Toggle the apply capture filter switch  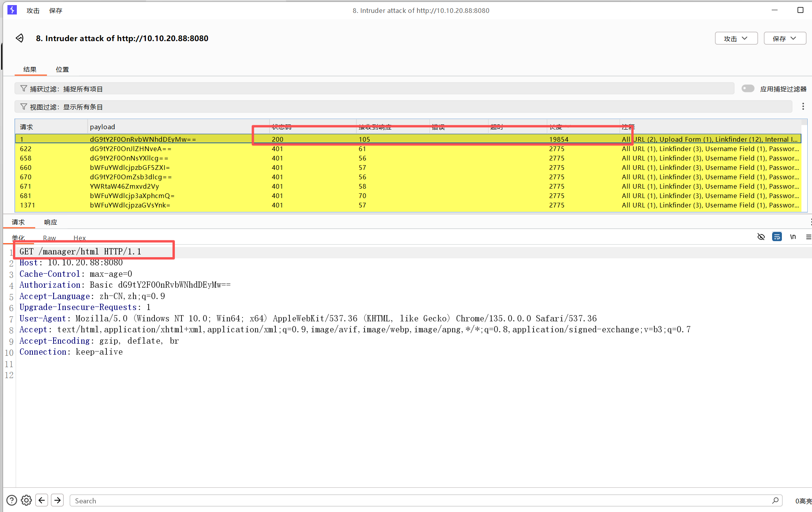coord(748,88)
